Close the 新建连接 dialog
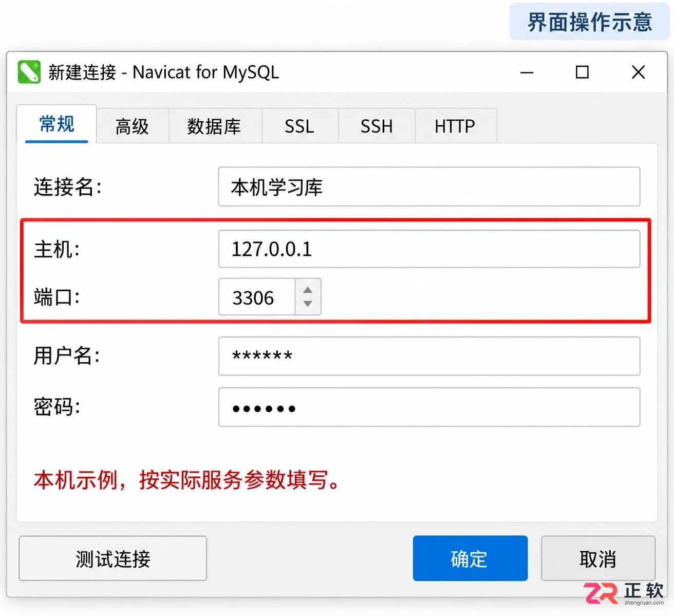 point(638,72)
